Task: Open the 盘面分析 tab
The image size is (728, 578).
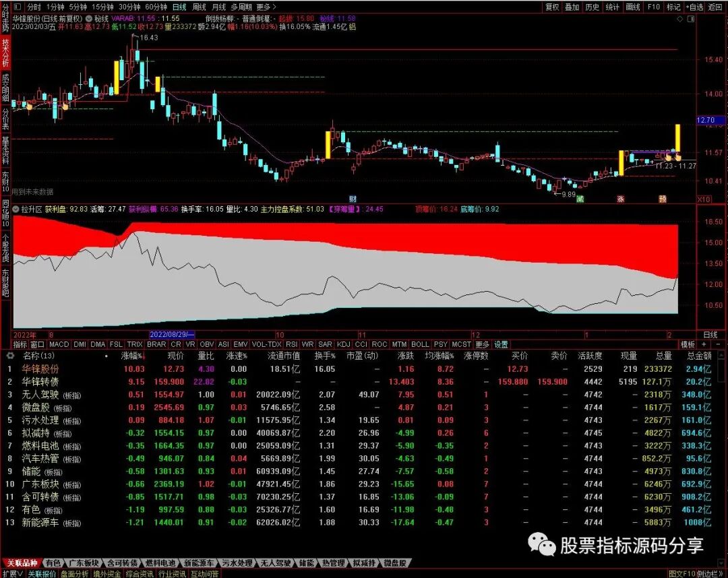Action: (74, 574)
